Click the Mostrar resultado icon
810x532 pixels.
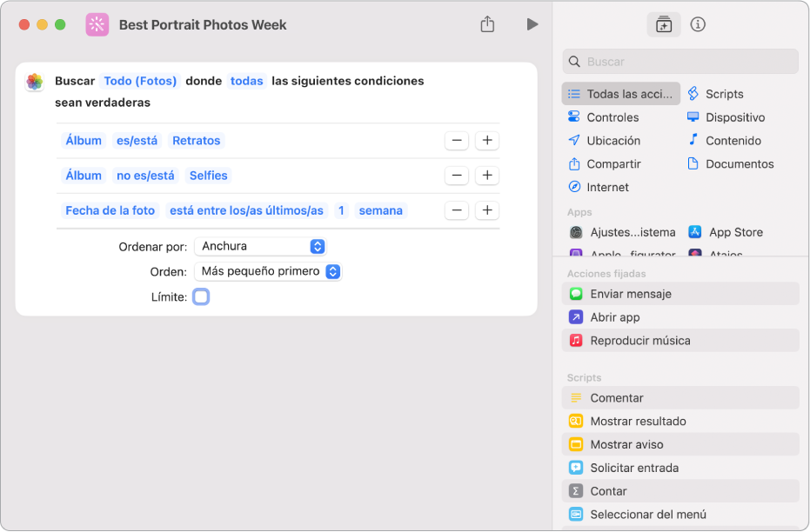[x=576, y=421]
